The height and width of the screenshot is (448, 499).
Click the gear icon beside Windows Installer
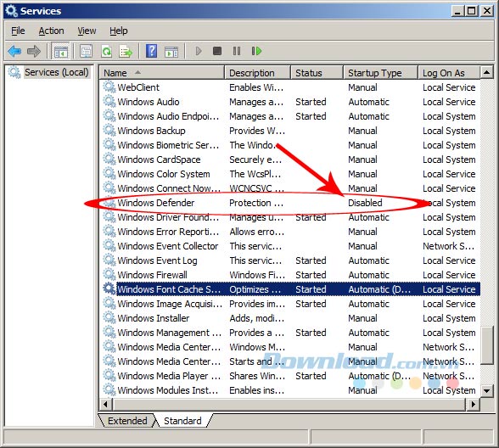[109, 317]
